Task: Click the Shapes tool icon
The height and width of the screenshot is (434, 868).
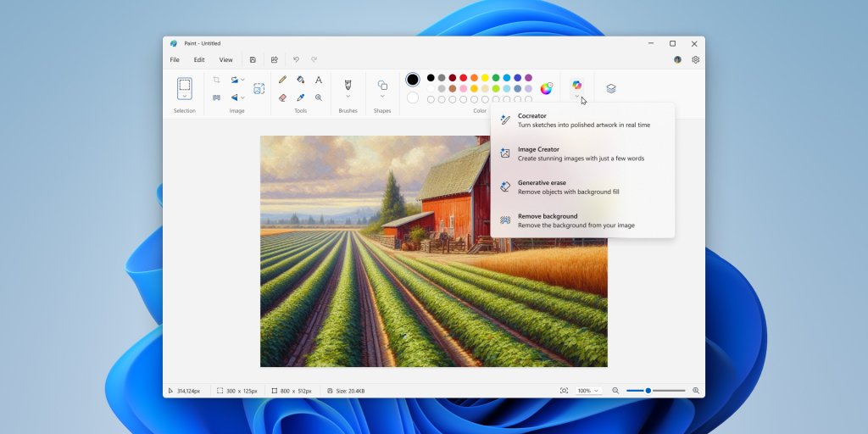Action: coord(382,85)
